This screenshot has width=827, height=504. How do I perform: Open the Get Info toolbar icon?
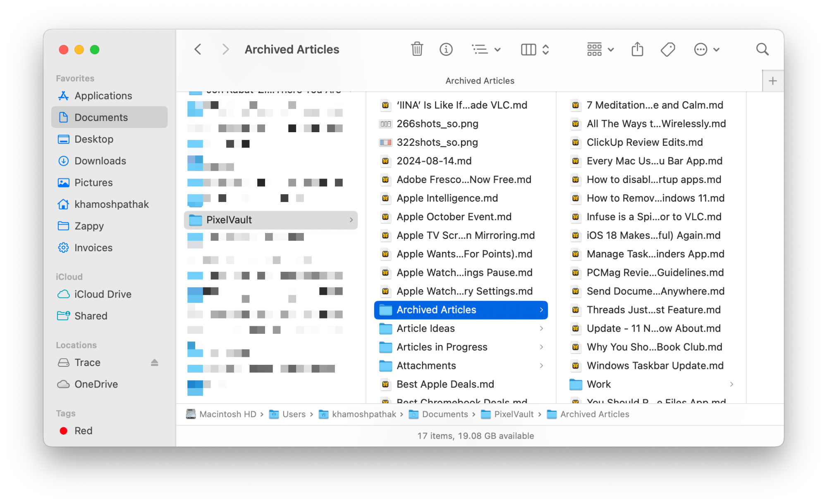pos(446,50)
